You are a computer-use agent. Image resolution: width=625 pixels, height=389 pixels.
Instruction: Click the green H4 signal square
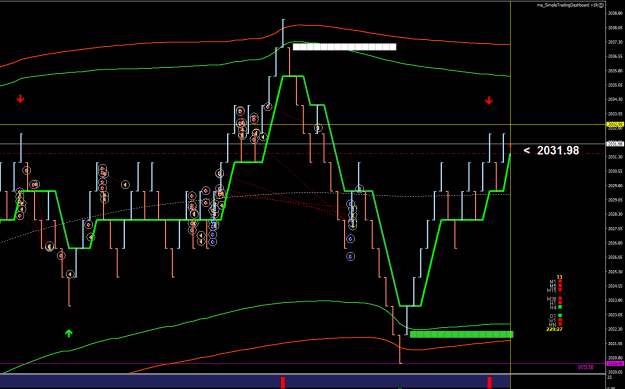tap(560, 307)
